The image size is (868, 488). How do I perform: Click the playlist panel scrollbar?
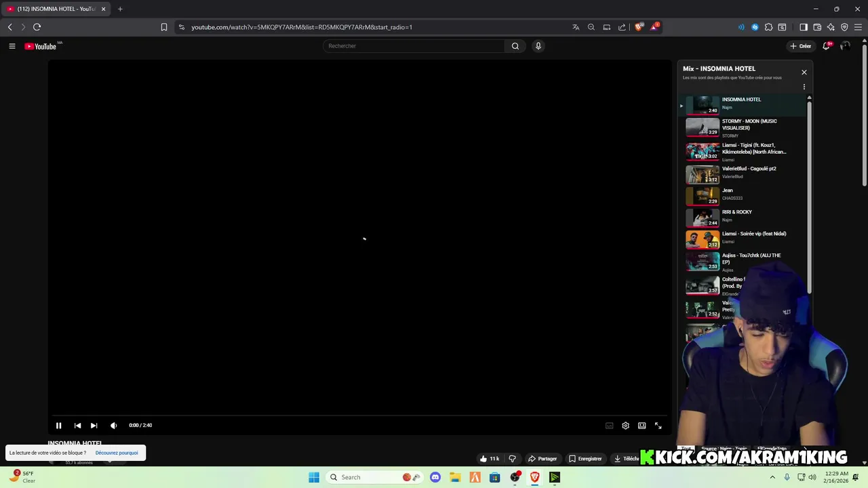coord(809,197)
